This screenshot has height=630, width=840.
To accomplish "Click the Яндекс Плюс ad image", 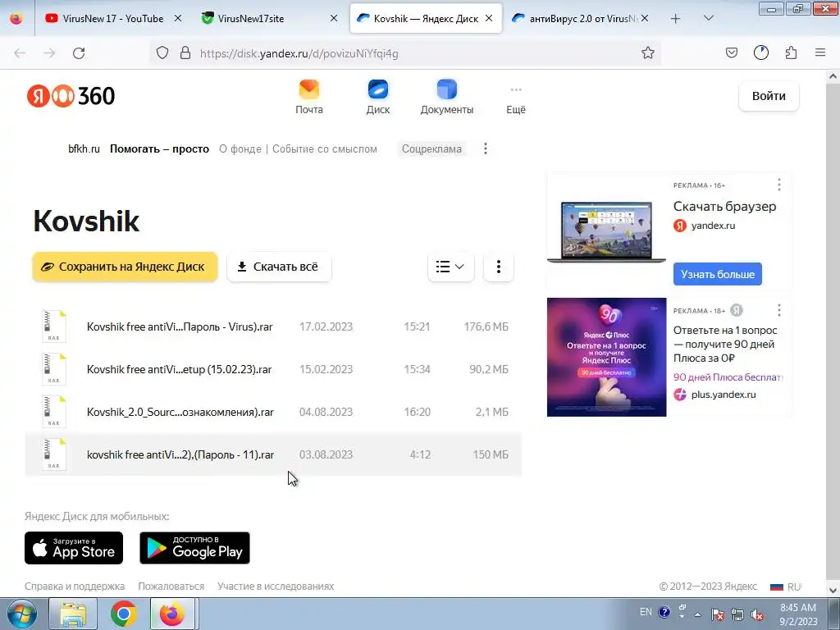I will [606, 358].
